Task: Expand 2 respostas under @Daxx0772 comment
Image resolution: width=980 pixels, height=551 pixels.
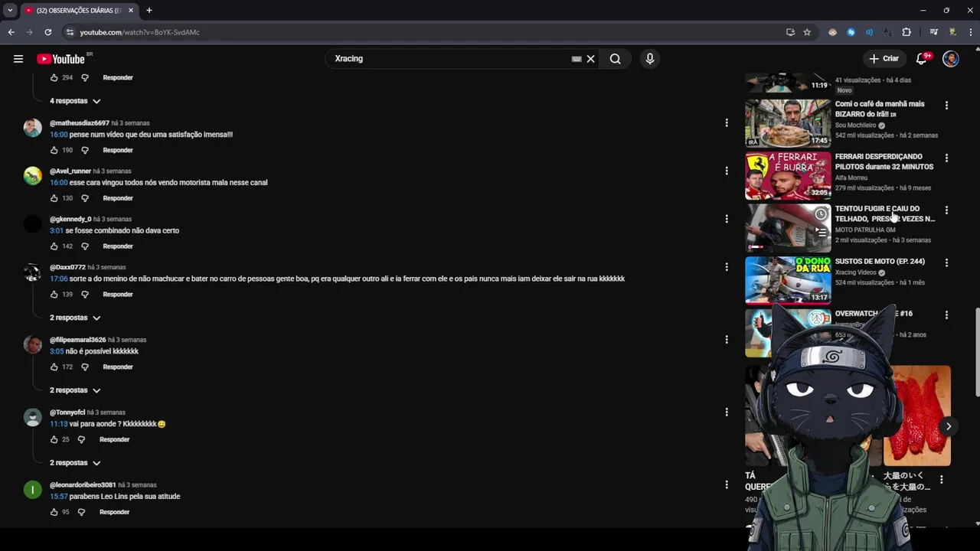Action: pos(75,318)
